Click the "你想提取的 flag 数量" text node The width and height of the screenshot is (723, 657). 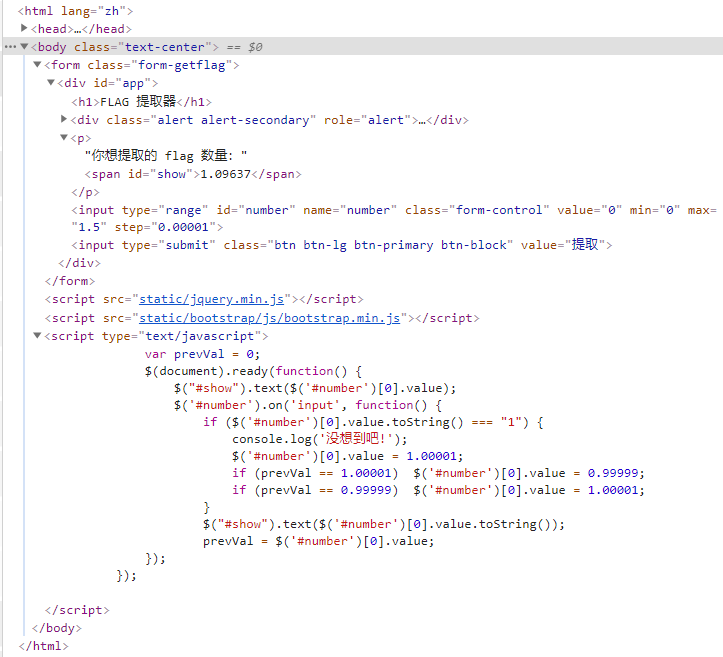166,156
